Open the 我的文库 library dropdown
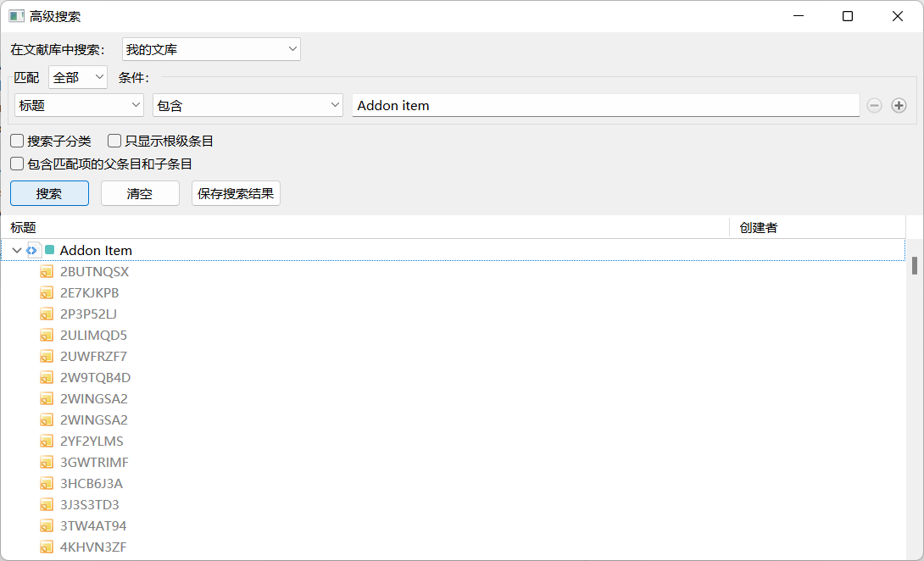Screen dimensions: 924x561 click(x=212, y=49)
